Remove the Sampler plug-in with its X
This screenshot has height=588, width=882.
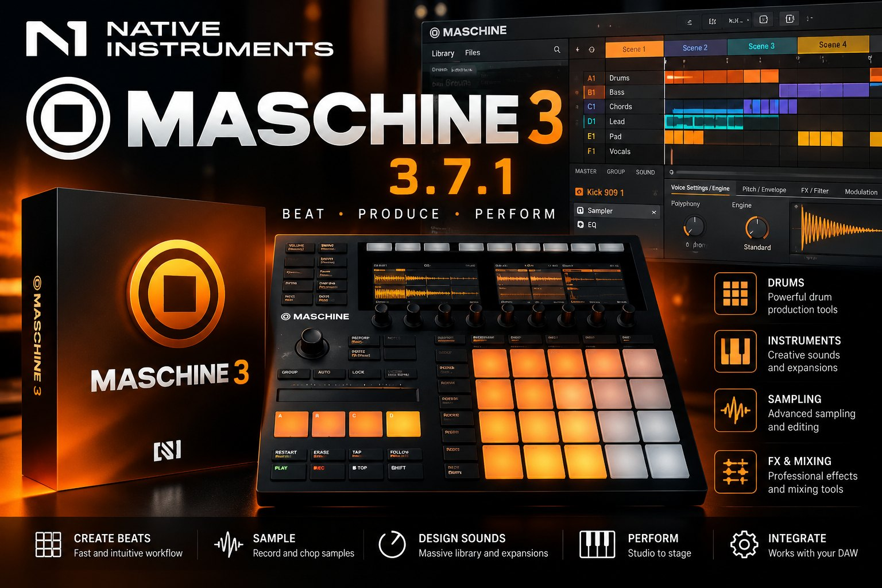[653, 212]
